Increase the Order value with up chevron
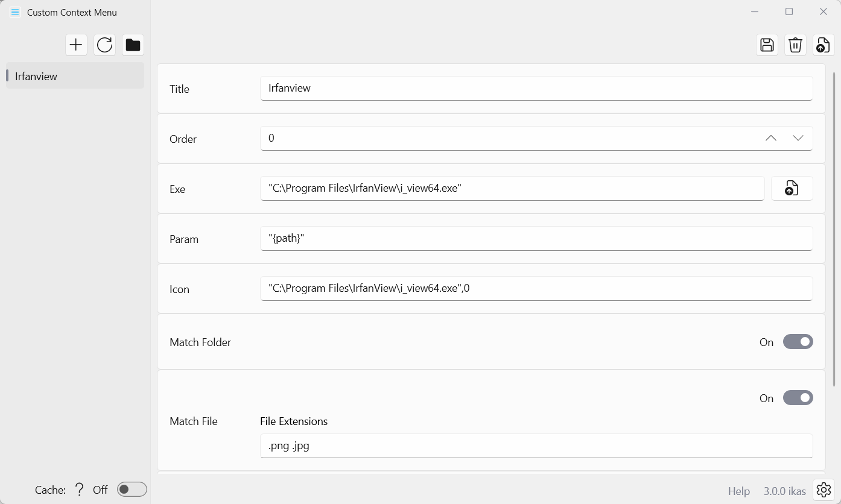The image size is (841, 504). pyautogui.click(x=770, y=138)
